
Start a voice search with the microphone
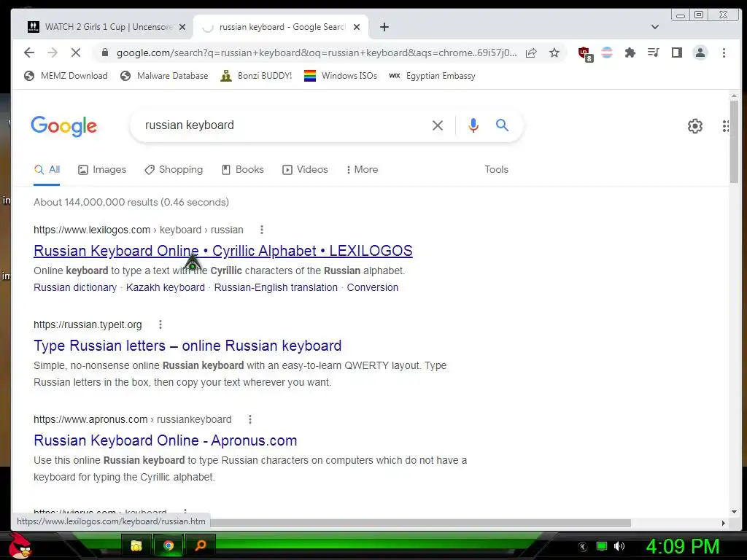pos(473,125)
